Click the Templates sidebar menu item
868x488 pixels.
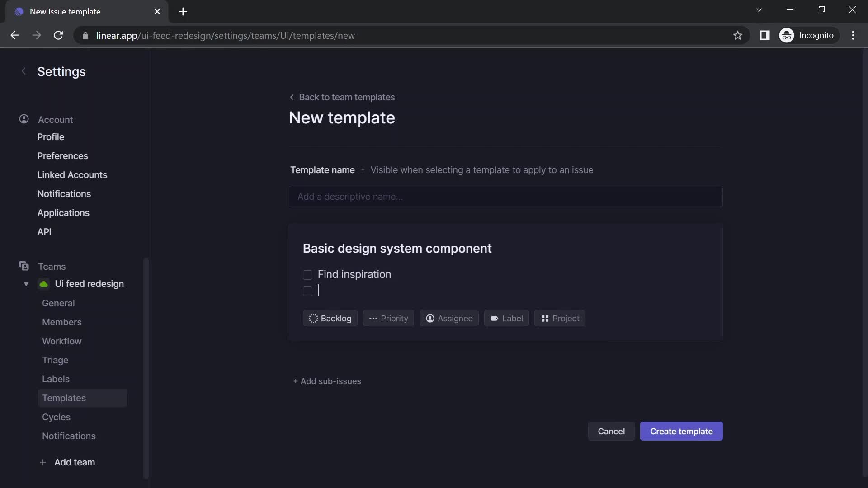click(64, 398)
